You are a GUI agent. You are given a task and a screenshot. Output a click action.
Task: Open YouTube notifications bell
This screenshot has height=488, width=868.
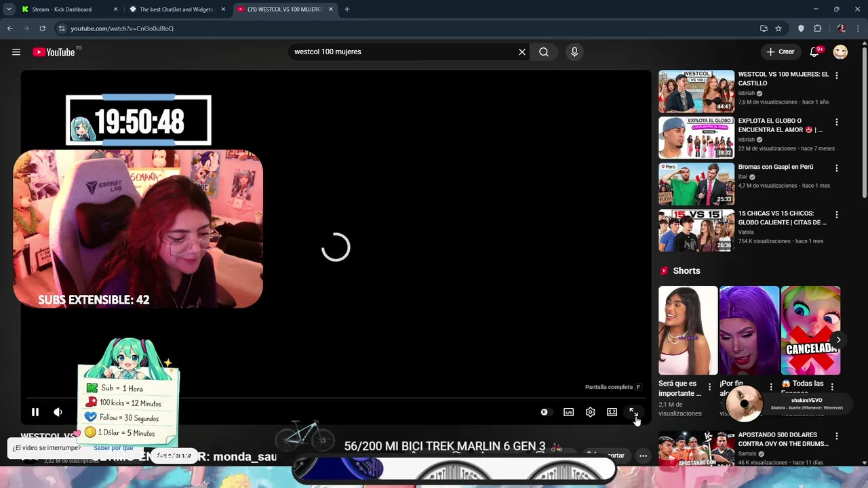[815, 52]
